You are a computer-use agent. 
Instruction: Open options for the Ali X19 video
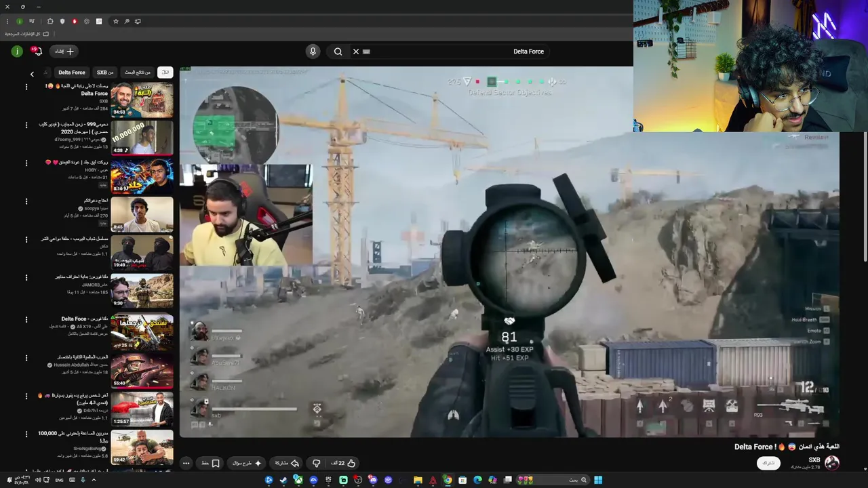click(26, 319)
